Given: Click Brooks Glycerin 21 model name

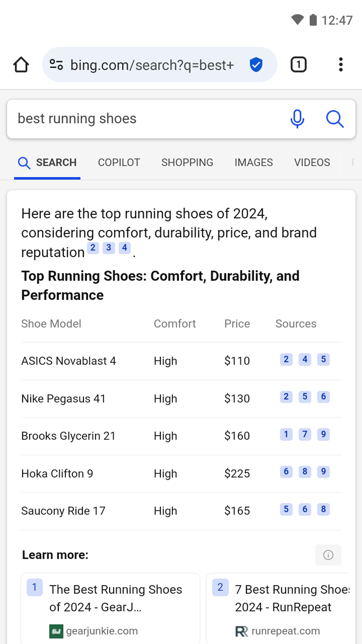Looking at the screenshot, I should click(68, 436).
